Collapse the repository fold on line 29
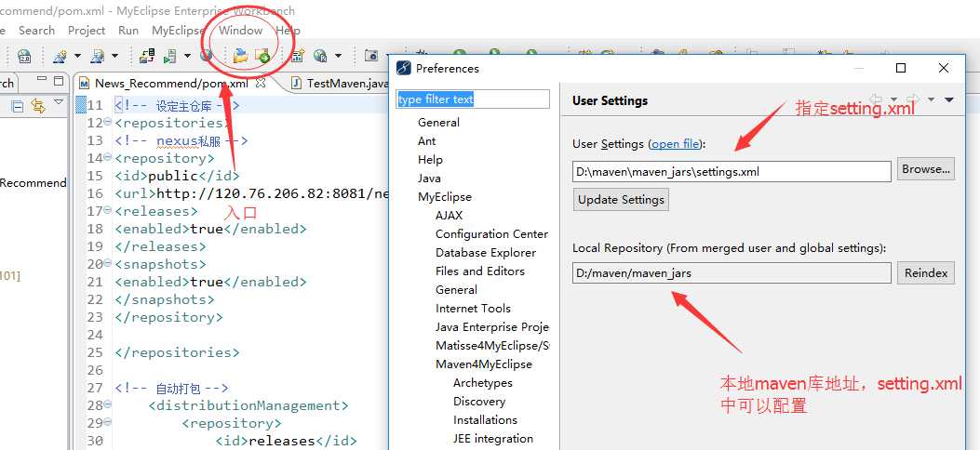 tap(107, 422)
